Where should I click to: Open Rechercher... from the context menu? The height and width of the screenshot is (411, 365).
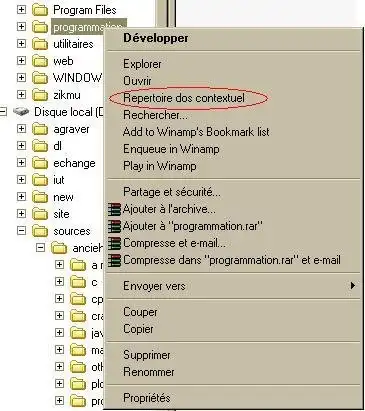click(233, 115)
